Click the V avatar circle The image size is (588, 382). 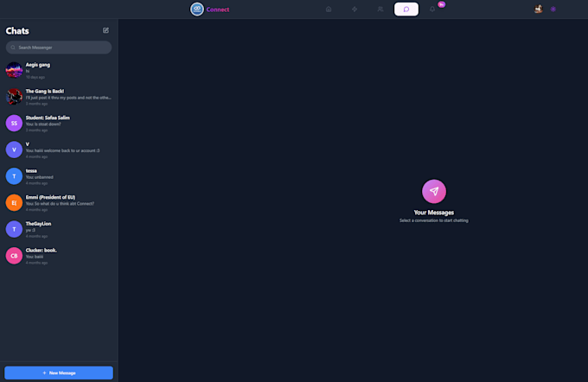tap(14, 150)
